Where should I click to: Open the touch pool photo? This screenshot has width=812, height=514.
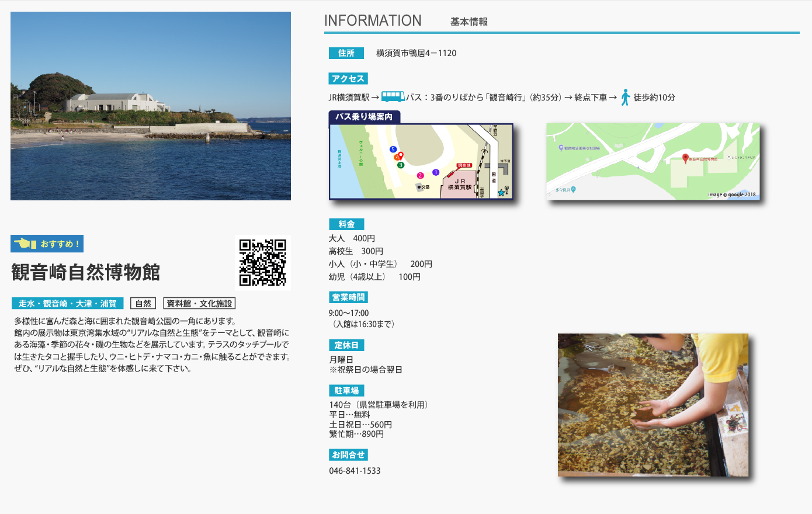click(x=653, y=405)
